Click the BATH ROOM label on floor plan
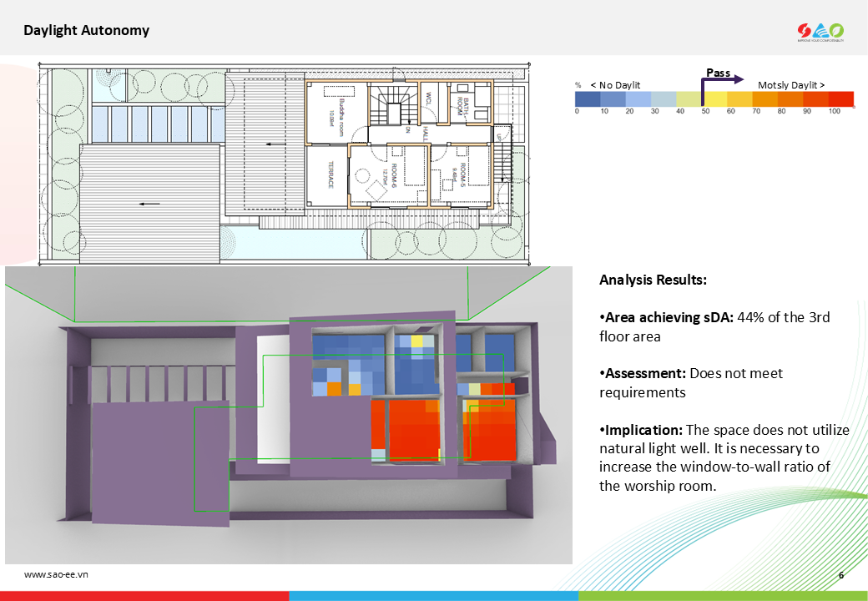868x601 pixels. (x=462, y=106)
